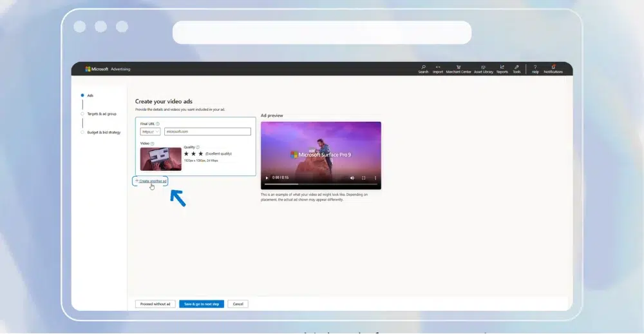This screenshot has width=644, height=334.
Task: Open the ad preview more options menu
Action: click(x=375, y=178)
